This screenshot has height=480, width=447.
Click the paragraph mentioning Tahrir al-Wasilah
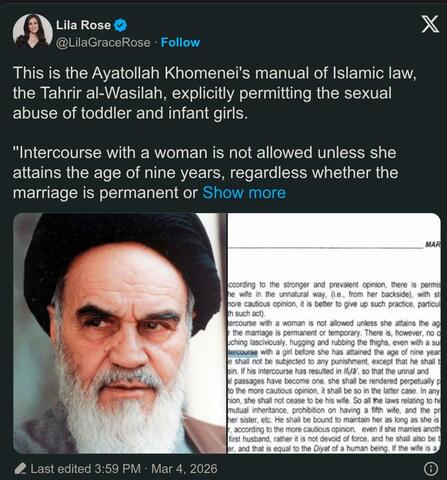(214, 93)
